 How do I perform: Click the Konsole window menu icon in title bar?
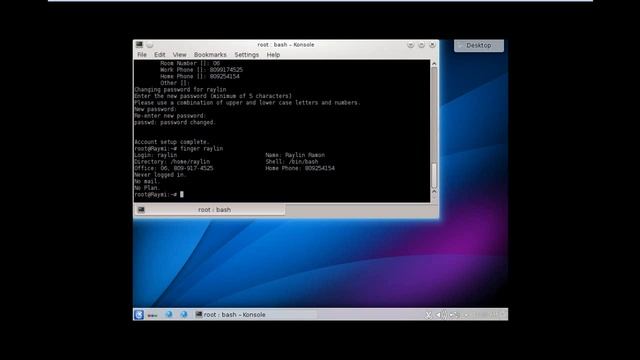[139, 44]
